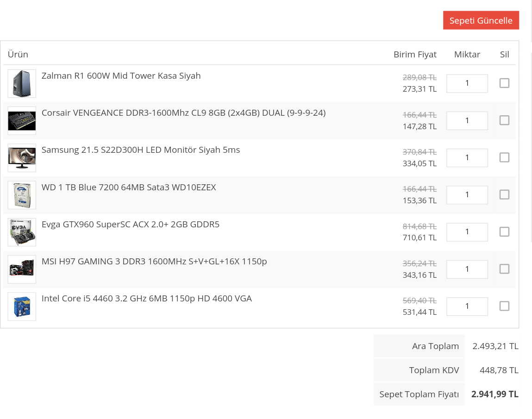
Task: Click the 343,16 TL discounted price
Action: tap(419, 275)
